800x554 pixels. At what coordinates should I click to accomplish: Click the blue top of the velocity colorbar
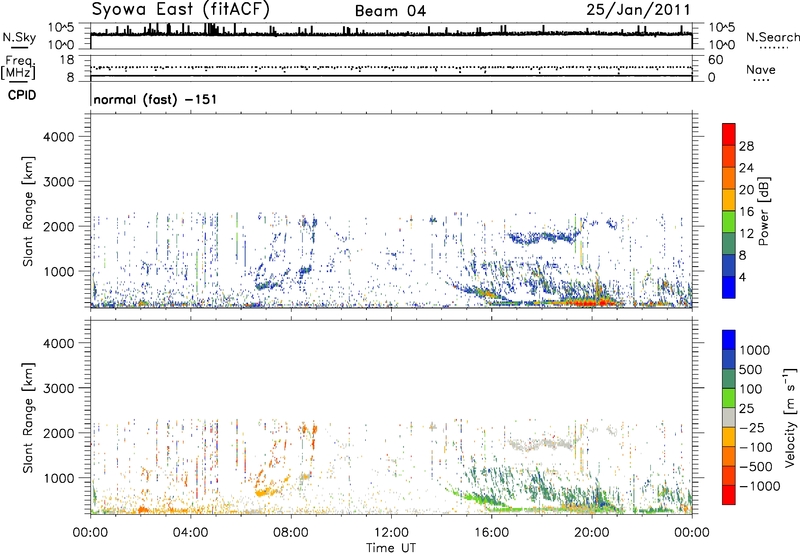[x=729, y=340]
